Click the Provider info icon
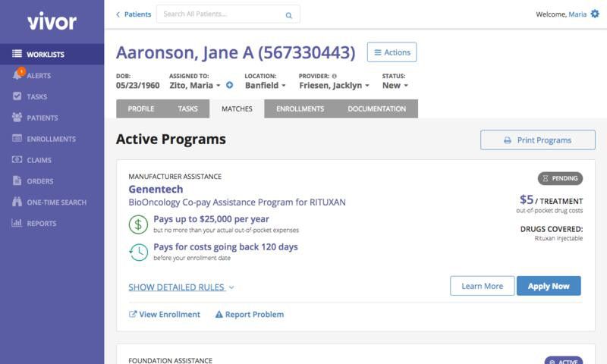 [x=335, y=76]
